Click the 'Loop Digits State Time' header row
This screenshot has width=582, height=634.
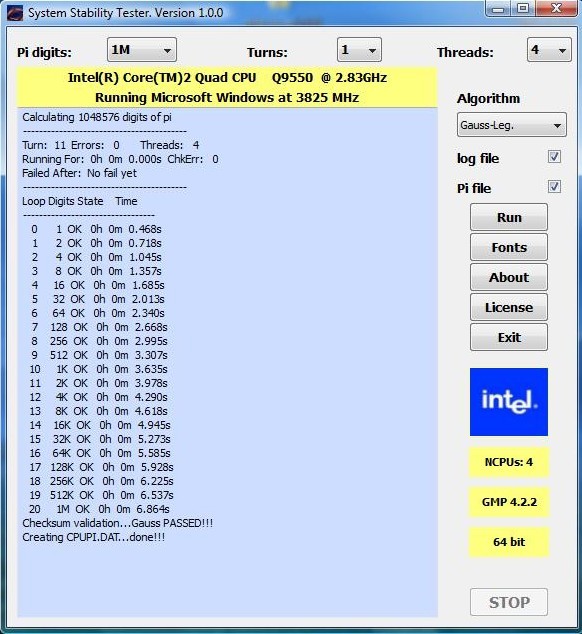(80, 201)
